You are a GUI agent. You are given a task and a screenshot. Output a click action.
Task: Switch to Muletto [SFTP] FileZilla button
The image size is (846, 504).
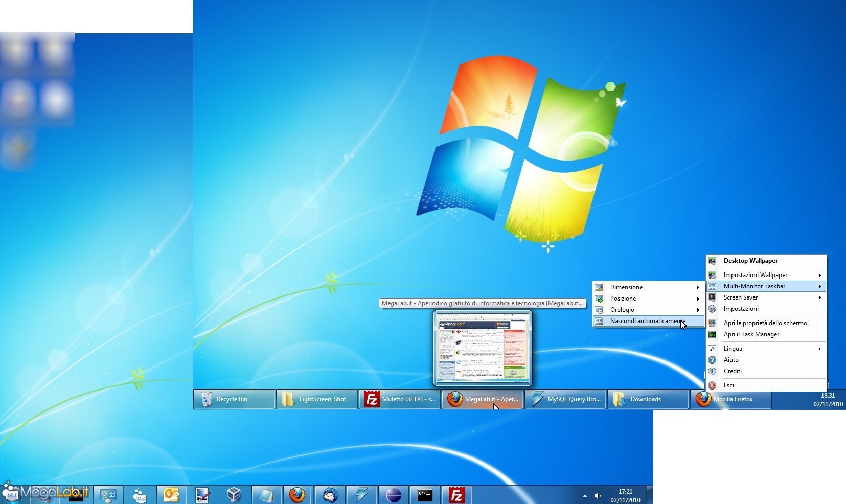pyautogui.click(x=399, y=399)
